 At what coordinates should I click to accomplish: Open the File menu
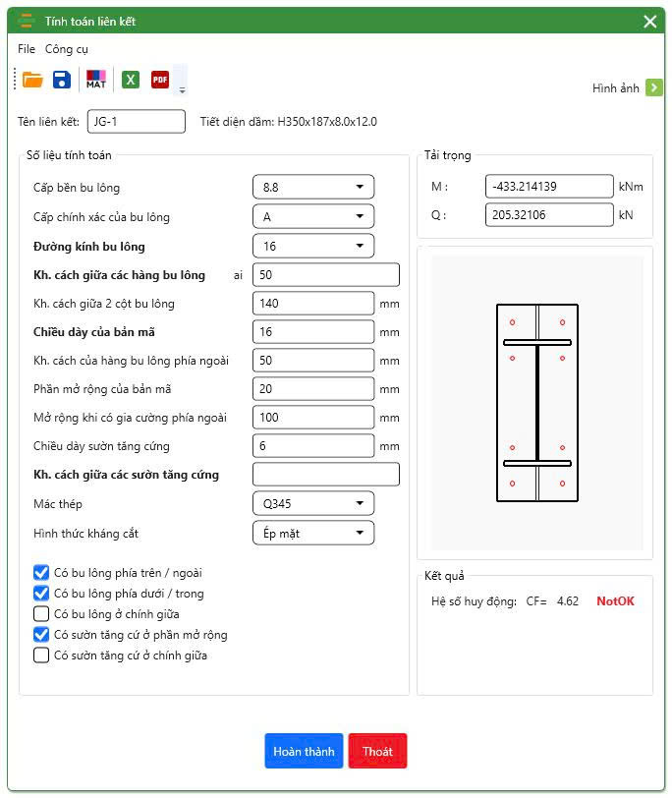(27, 49)
